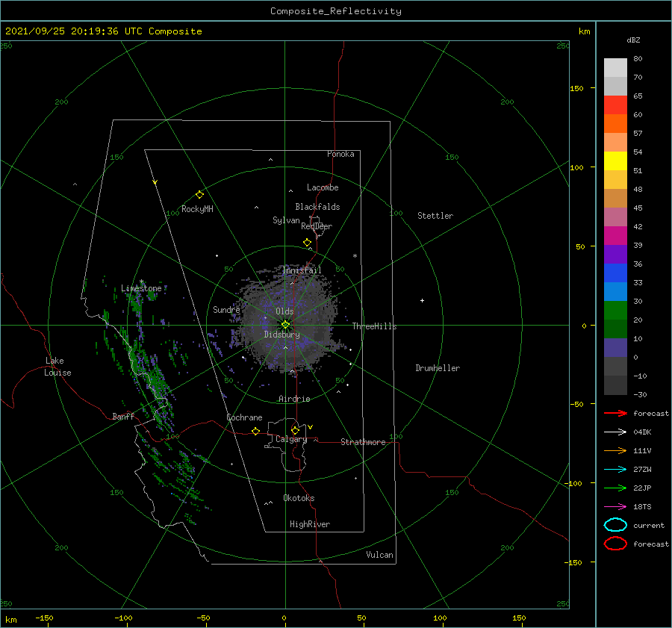672x628 pixels.
Task: Click the dBZ legend heading
Action: tap(633, 40)
